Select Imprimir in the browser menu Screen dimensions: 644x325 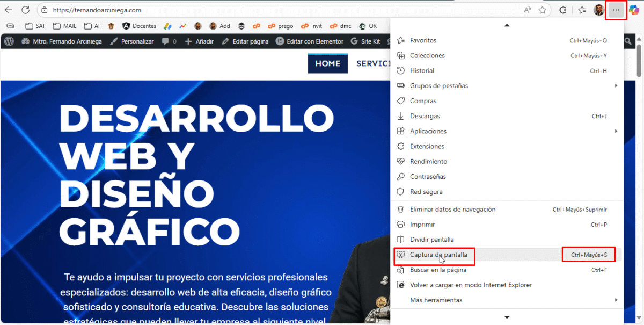pos(422,225)
